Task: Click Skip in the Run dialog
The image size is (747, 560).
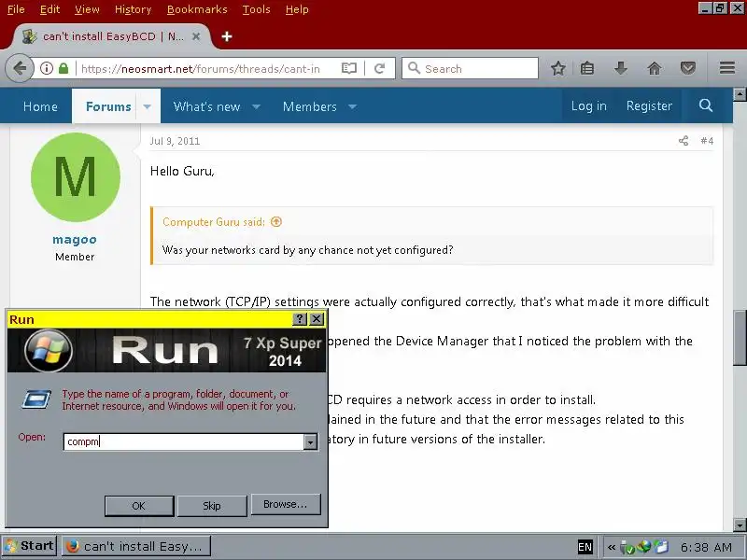Action: coord(212,506)
